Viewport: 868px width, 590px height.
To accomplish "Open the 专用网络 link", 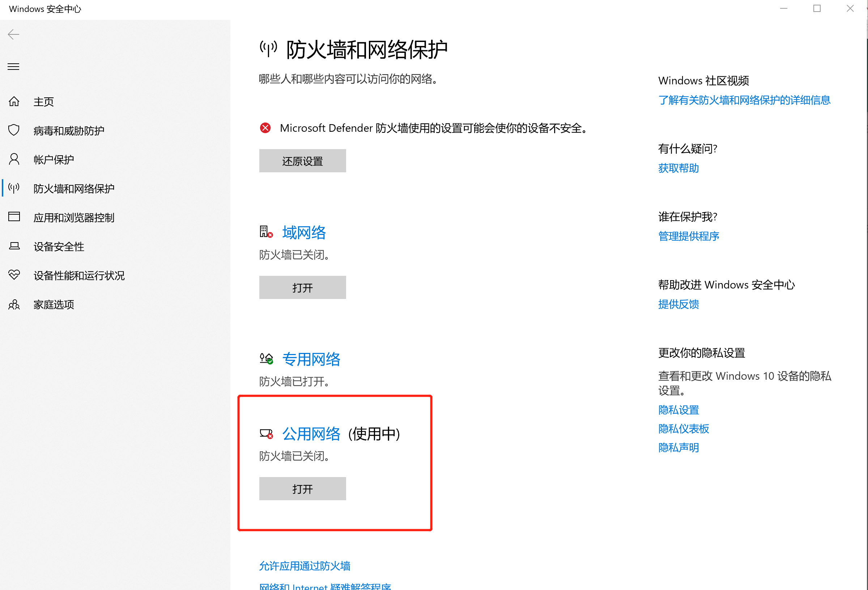I will point(311,359).
